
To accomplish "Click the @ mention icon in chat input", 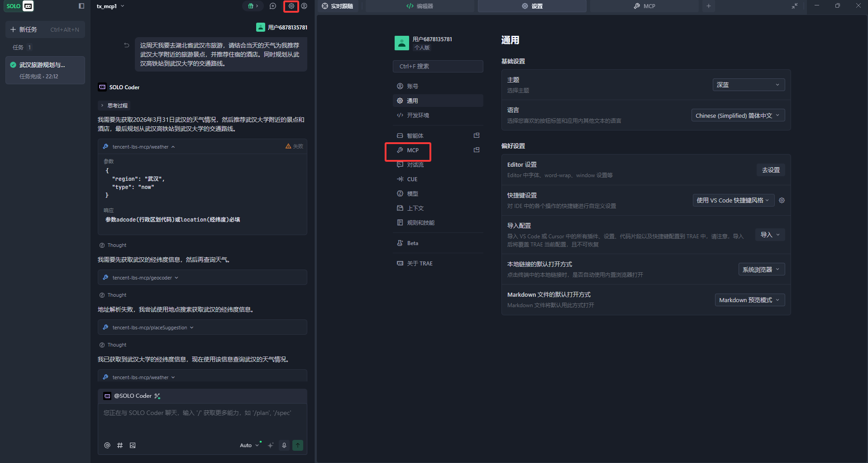I will 107,445.
